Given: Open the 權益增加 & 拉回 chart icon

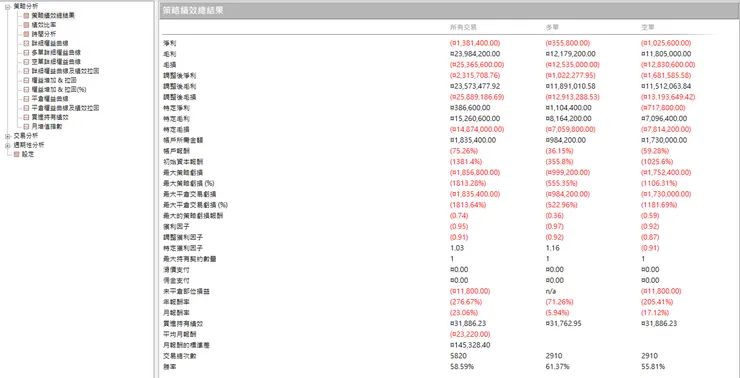Looking at the screenshot, I should click(x=26, y=80).
